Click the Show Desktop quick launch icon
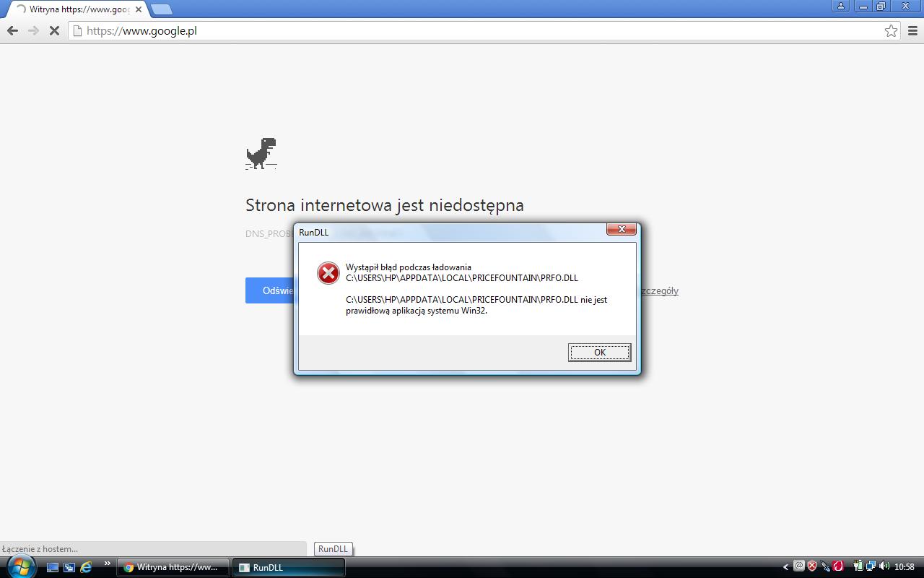 point(53,567)
